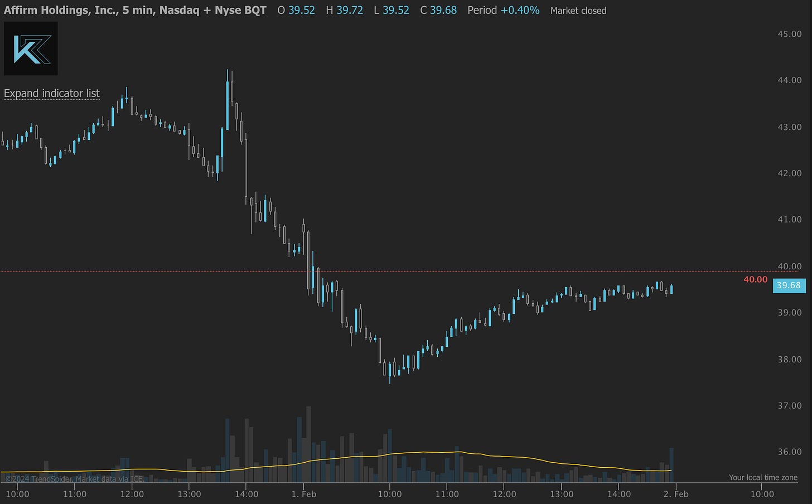Click the 43.00 price axis label

(x=790, y=127)
